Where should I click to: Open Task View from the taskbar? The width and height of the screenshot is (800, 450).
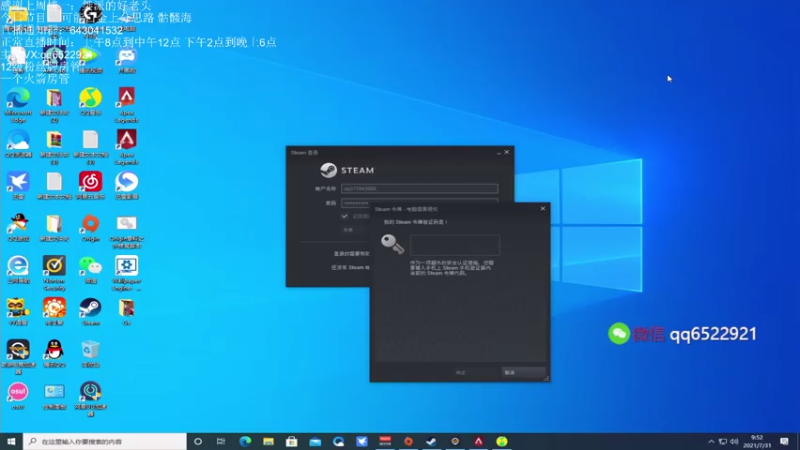221,441
